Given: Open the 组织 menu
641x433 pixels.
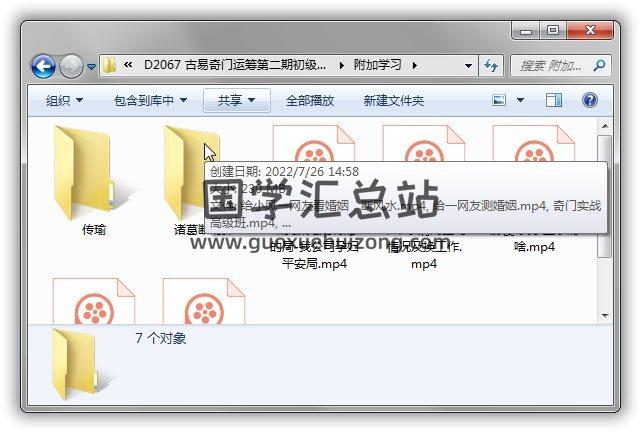Looking at the screenshot, I should point(64,100).
